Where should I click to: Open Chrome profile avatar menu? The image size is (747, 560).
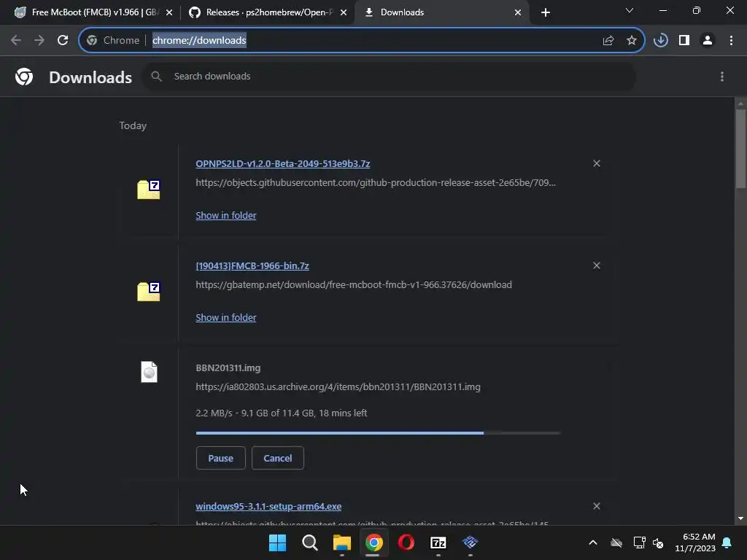[708, 41]
